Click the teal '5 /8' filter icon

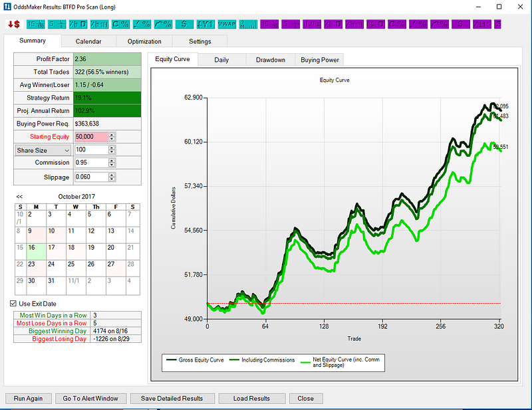(x=57, y=25)
